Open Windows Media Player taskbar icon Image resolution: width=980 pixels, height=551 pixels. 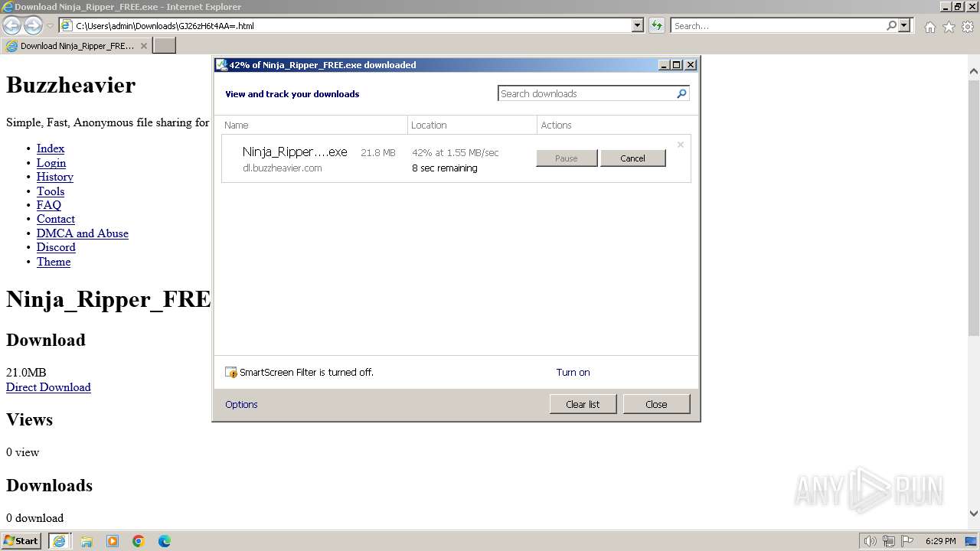(x=113, y=541)
